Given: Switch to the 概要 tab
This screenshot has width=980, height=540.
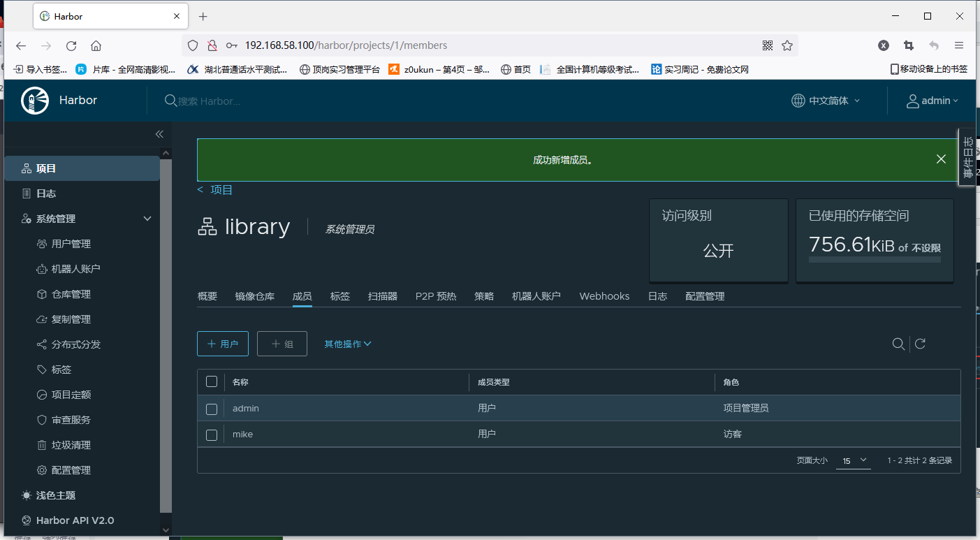Looking at the screenshot, I should [207, 296].
